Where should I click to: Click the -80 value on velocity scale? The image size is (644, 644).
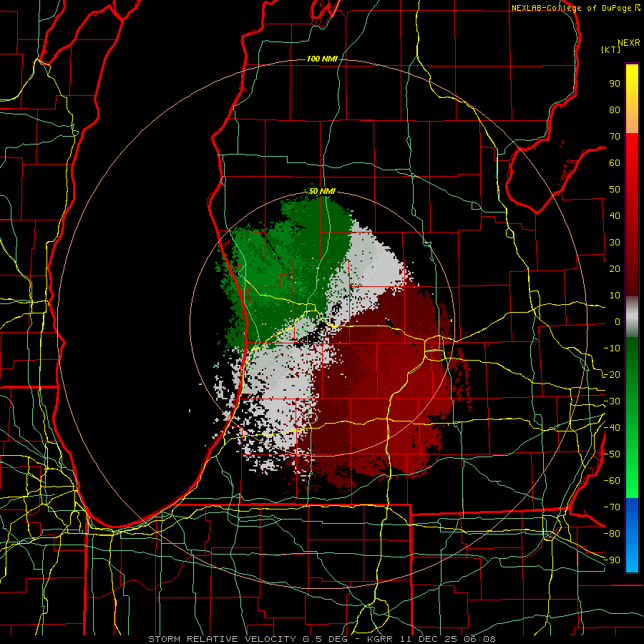(612, 534)
